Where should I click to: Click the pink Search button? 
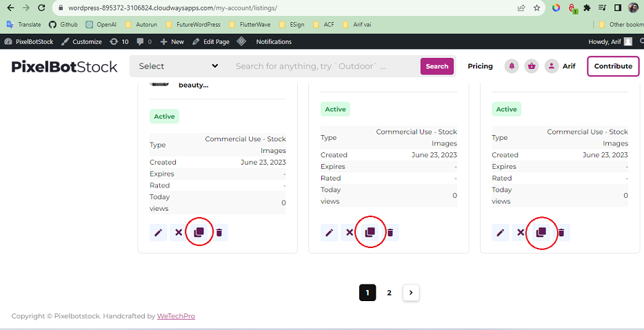click(437, 66)
